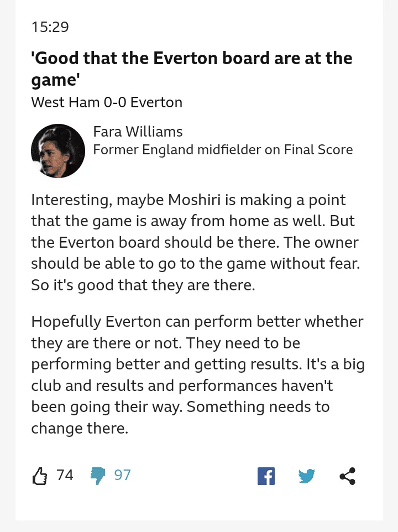Screen dimensions: 398x532
Task: Click the 15:29 timestamp
Action: point(50,27)
